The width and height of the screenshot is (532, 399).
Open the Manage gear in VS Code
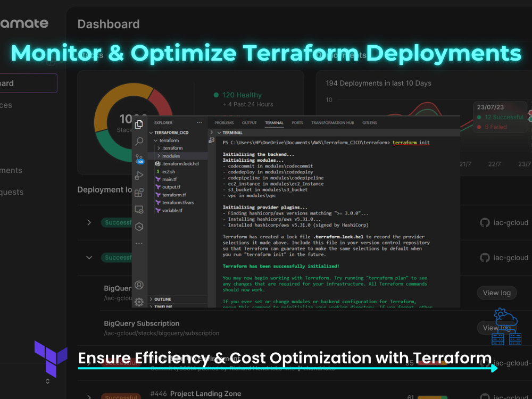click(x=139, y=302)
